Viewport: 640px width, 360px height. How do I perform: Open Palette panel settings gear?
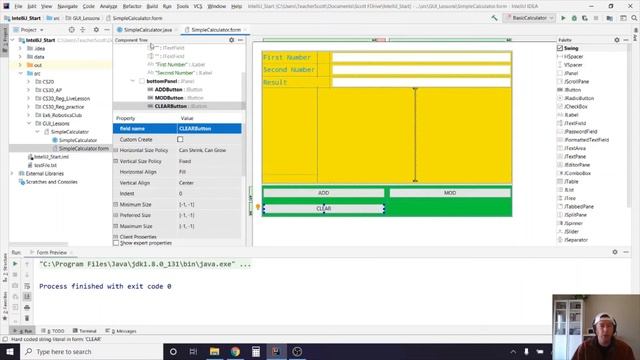coord(617,40)
